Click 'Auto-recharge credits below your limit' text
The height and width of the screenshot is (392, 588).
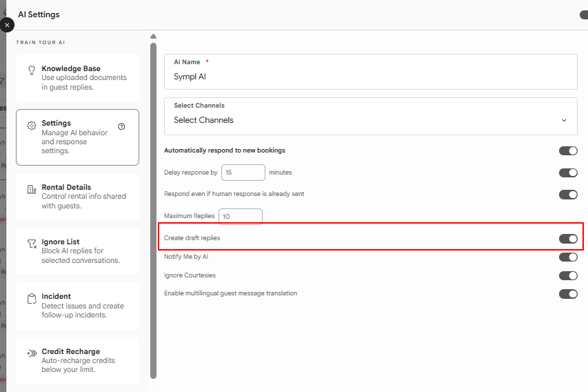click(x=78, y=365)
